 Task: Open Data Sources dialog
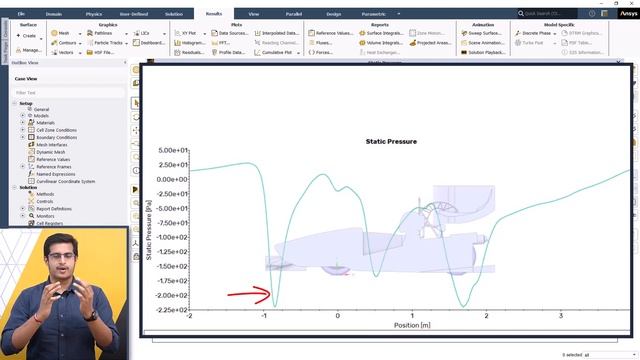(x=229, y=33)
